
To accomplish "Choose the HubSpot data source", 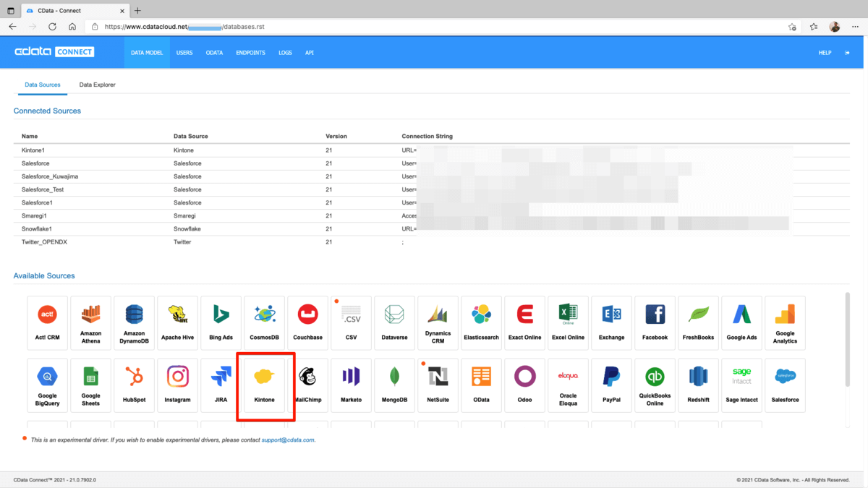I will 135,385.
